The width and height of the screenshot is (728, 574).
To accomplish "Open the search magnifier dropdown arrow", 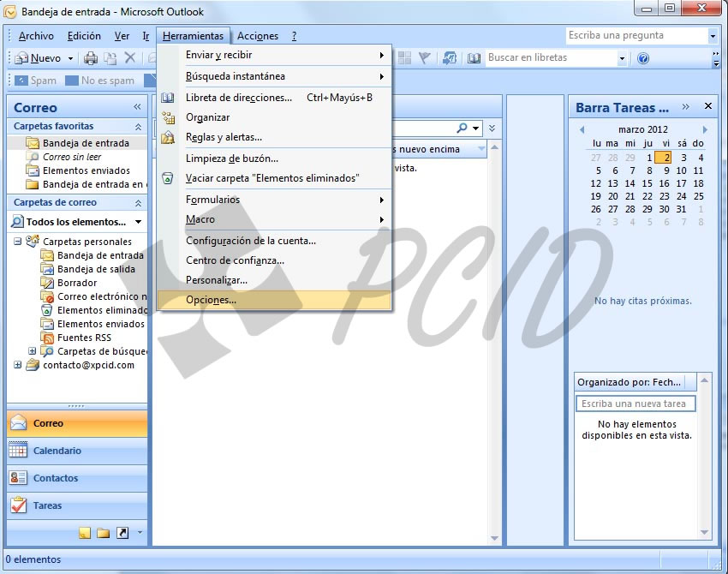I will point(476,129).
